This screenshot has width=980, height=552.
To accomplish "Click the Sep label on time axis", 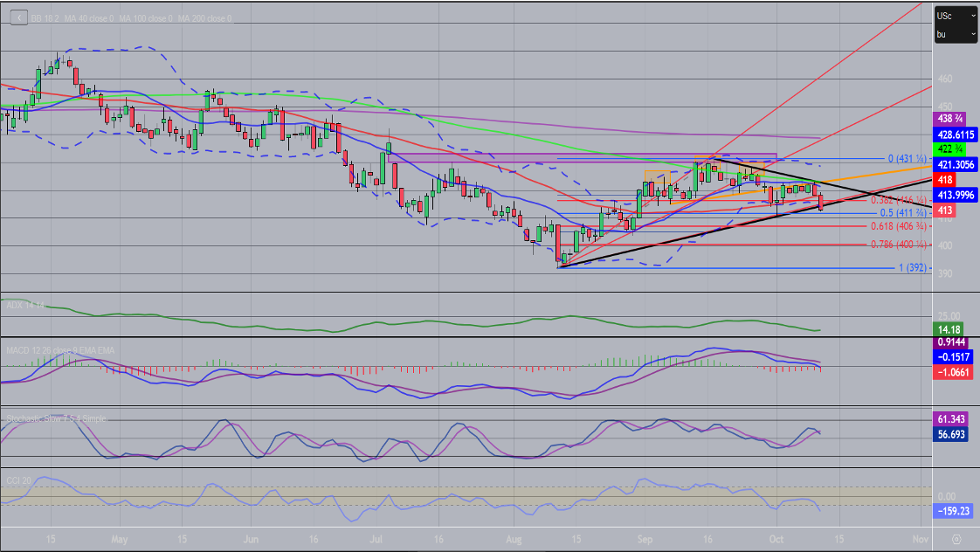I will coord(644,540).
